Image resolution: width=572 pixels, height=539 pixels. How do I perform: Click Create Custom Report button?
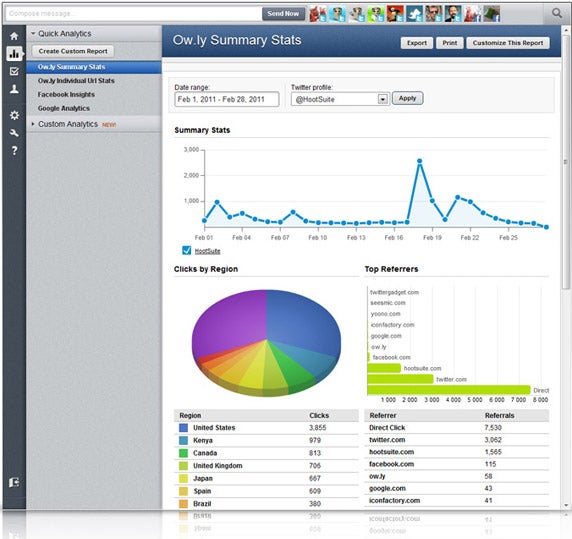(x=73, y=51)
